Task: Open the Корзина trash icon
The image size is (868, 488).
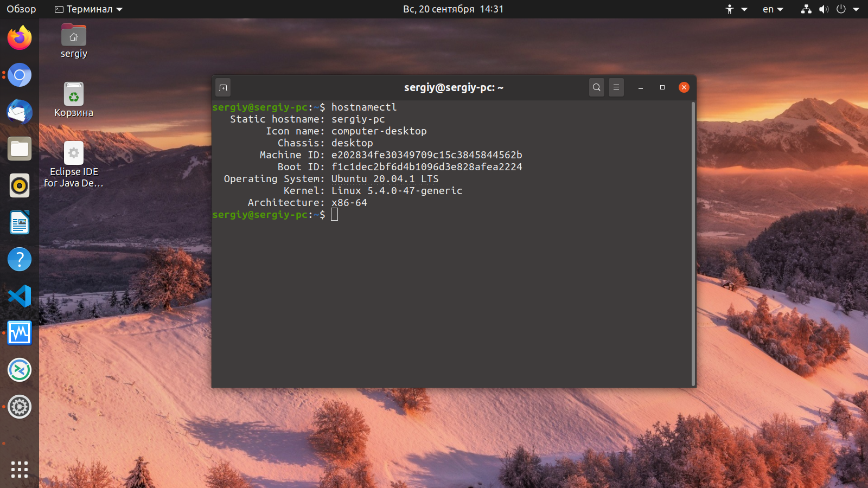Action: point(74,100)
